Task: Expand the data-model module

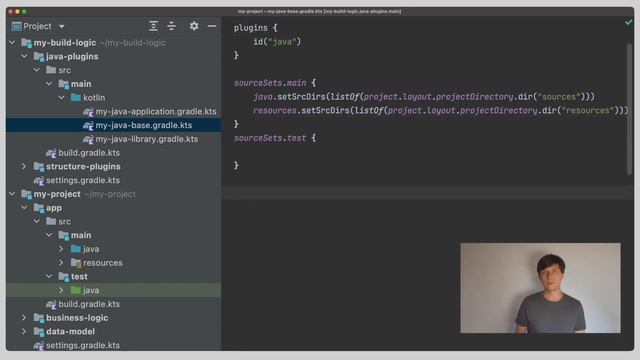Action: pos(24,331)
